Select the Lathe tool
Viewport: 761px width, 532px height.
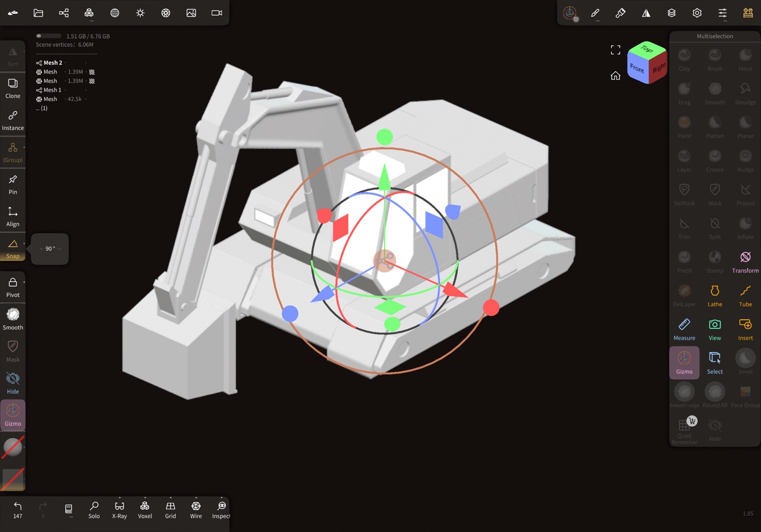coord(715,295)
